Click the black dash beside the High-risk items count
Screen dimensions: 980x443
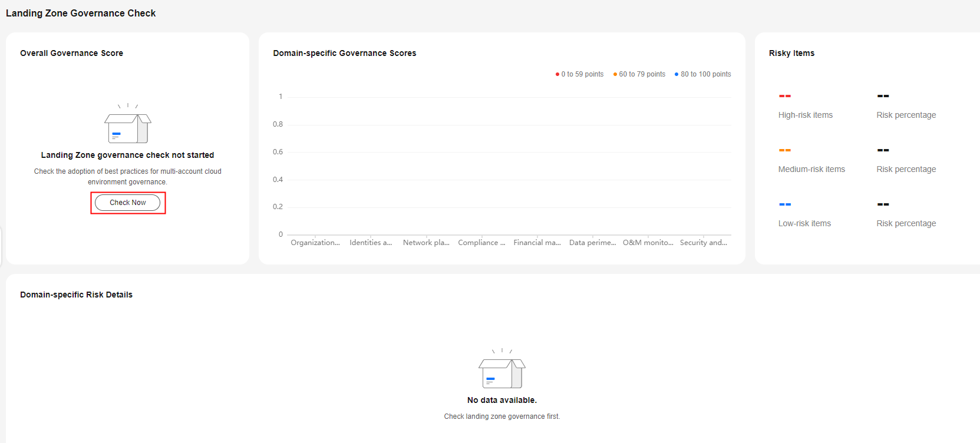[x=883, y=96]
